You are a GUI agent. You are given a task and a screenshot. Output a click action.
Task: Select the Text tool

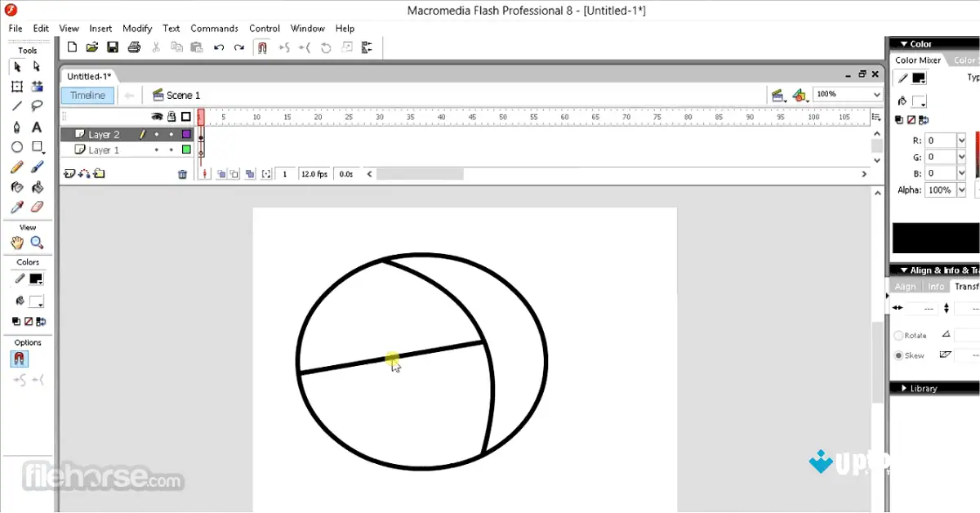click(x=37, y=127)
